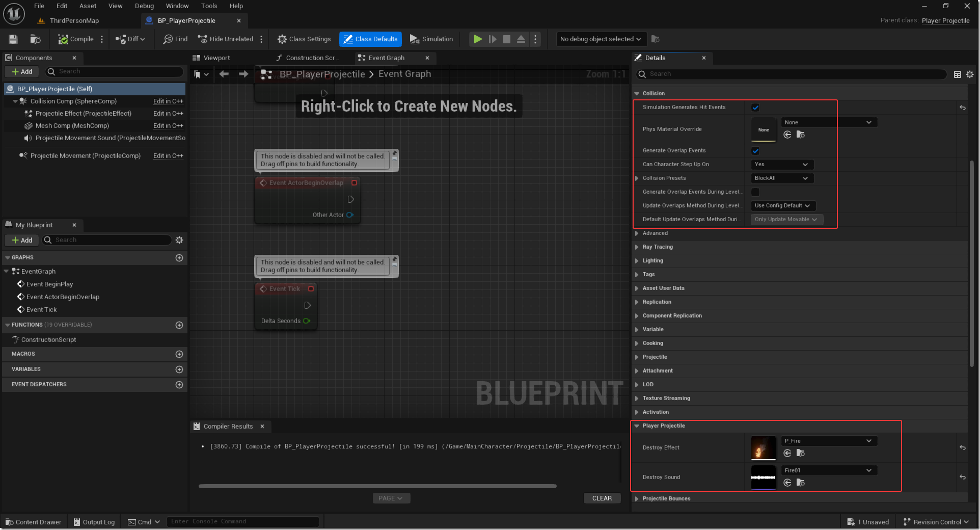Open Details property matrix grid icon
The height and width of the screenshot is (530, 980).
(x=958, y=74)
